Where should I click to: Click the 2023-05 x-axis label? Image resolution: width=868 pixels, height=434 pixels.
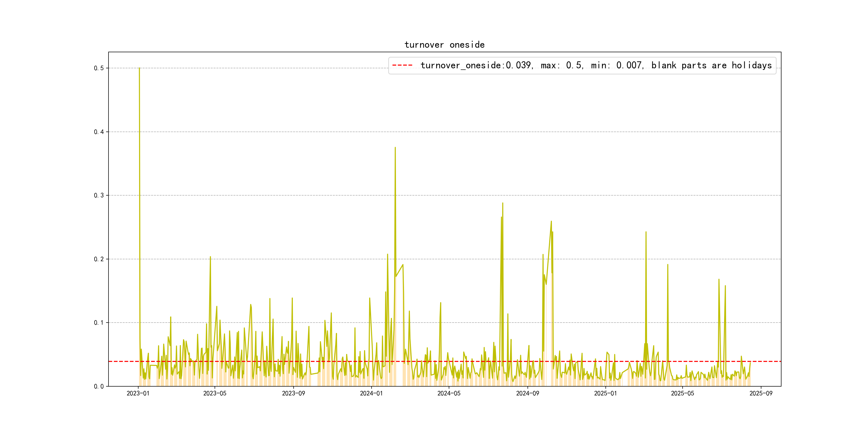click(215, 393)
